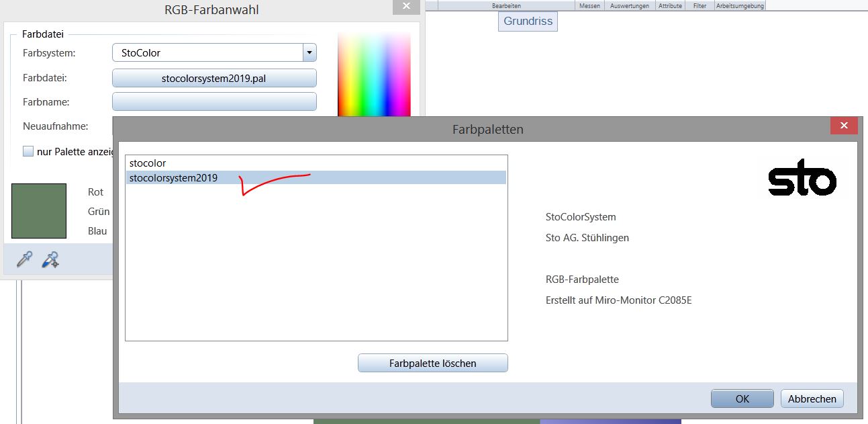Click the green color preview swatch
868x424 pixels.
point(39,211)
